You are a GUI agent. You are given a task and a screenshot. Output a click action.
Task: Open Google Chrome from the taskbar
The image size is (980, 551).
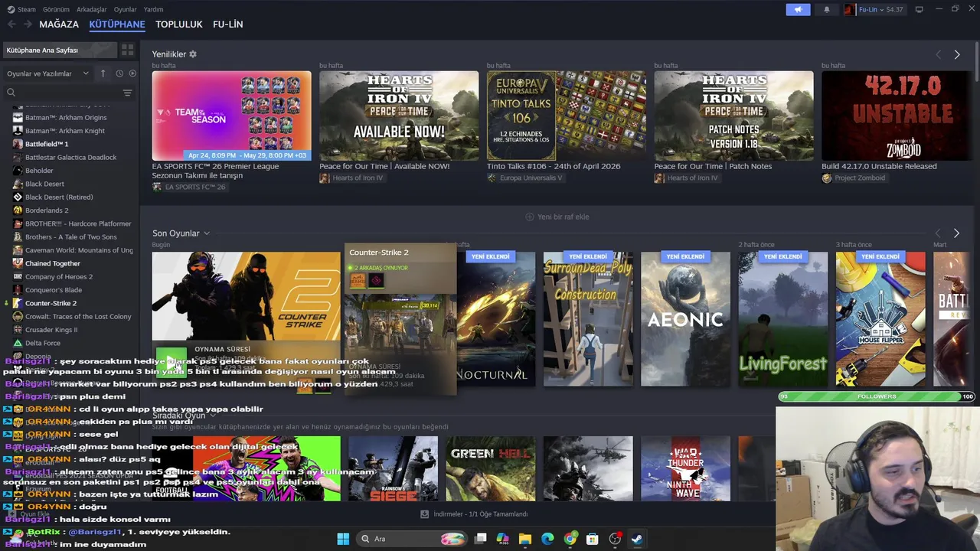pyautogui.click(x=570, y=539)
